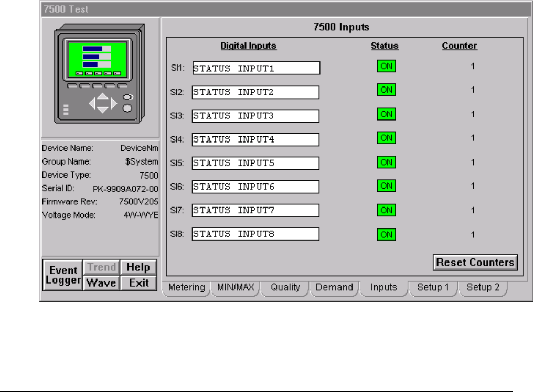The width and height of the screenshot is (533, 392).
Task: Click the STATUS INPUT7 label field
Action: [x=255, y=211]
